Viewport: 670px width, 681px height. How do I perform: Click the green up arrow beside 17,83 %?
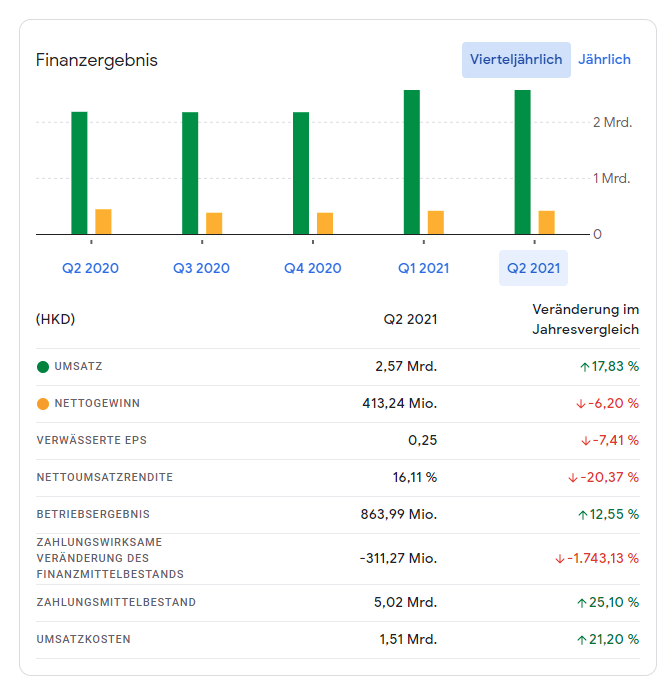pos(584,367)
